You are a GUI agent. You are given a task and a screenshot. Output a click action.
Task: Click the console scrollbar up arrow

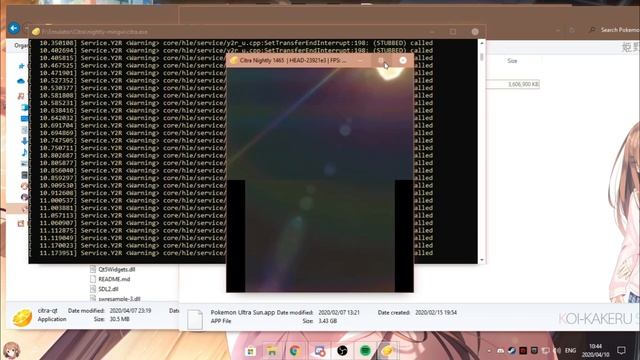pyautogui.click(x=482, y=42)
